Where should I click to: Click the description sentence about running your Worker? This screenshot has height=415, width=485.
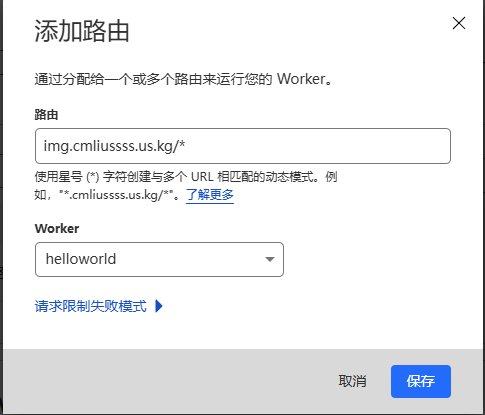coord(183,79)
